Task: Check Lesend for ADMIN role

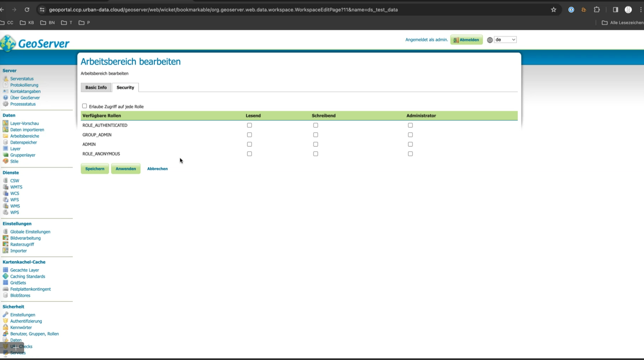Action: pos(249,144)
